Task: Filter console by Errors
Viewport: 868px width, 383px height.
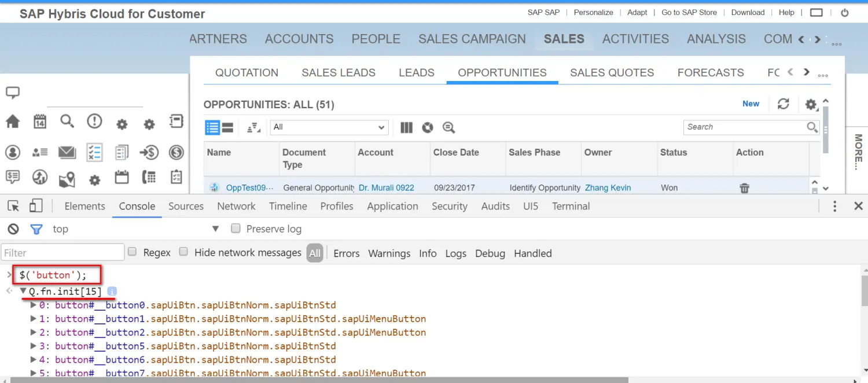Action: (347, 253)
